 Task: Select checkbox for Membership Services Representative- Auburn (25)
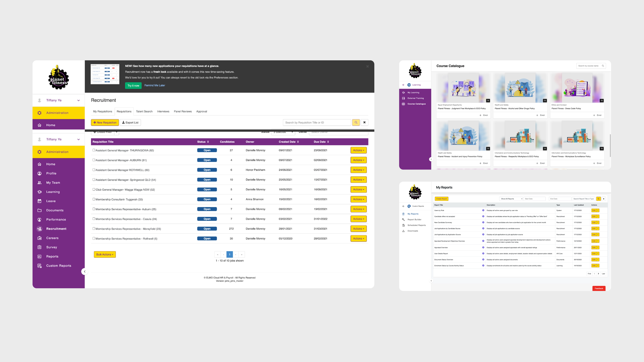click(x=94, y=209)
